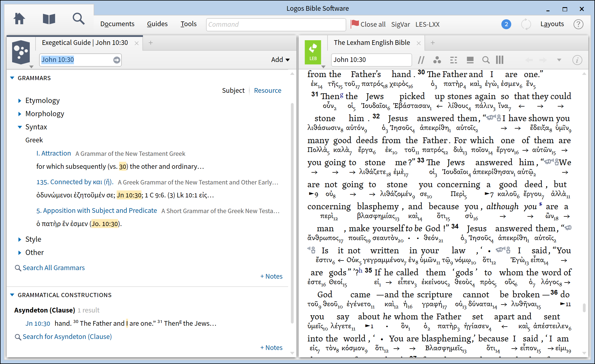
Task: Expand the Etymology section
Action: (20, 100)
